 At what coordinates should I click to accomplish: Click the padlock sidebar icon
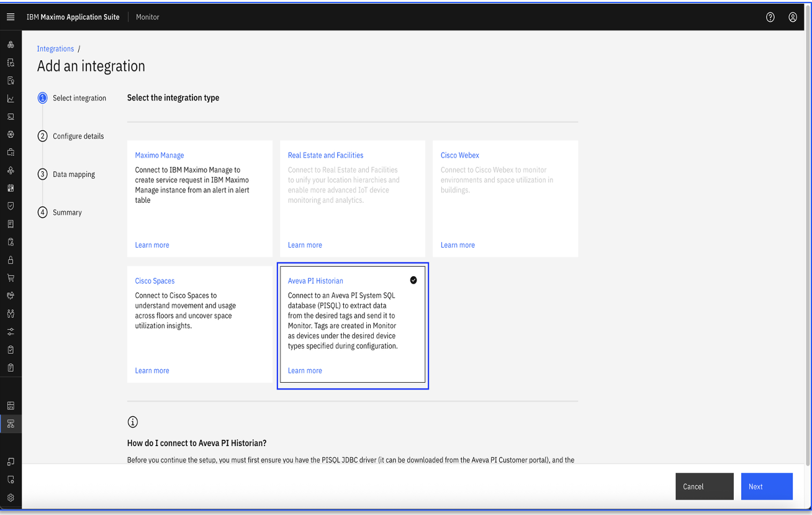coord(11,260)
